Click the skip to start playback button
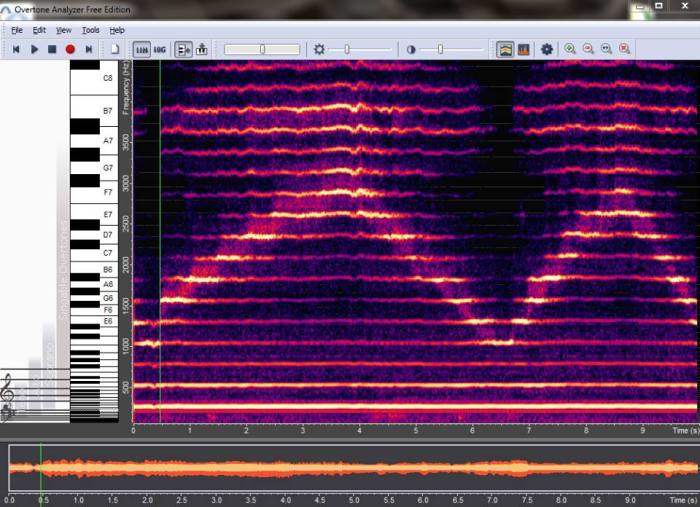700x507 pixels. (x=16, y=49)
